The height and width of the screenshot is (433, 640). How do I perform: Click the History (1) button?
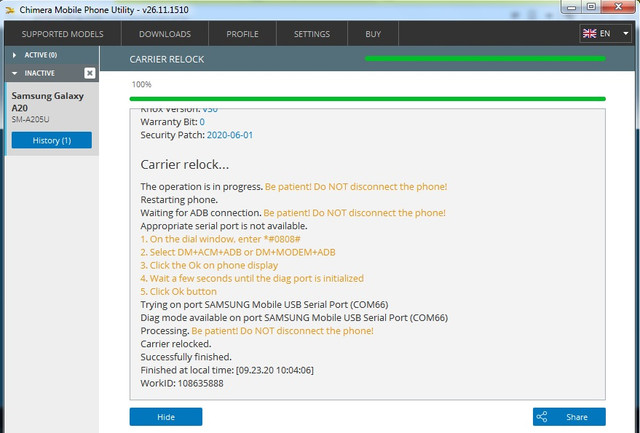(x=52, y=140)
